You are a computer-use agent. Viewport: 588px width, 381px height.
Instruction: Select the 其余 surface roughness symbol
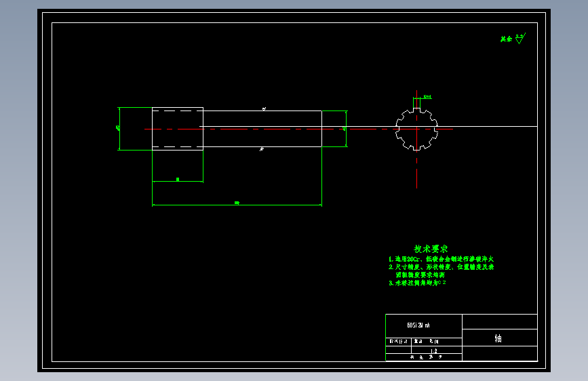(x=513, y=39)
